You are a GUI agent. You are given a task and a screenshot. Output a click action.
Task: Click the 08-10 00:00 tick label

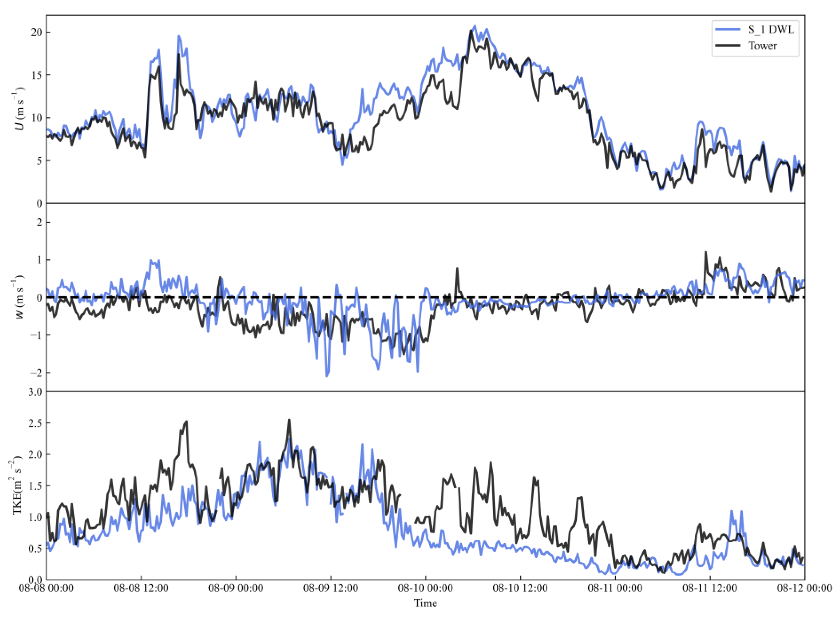(425, 588)
